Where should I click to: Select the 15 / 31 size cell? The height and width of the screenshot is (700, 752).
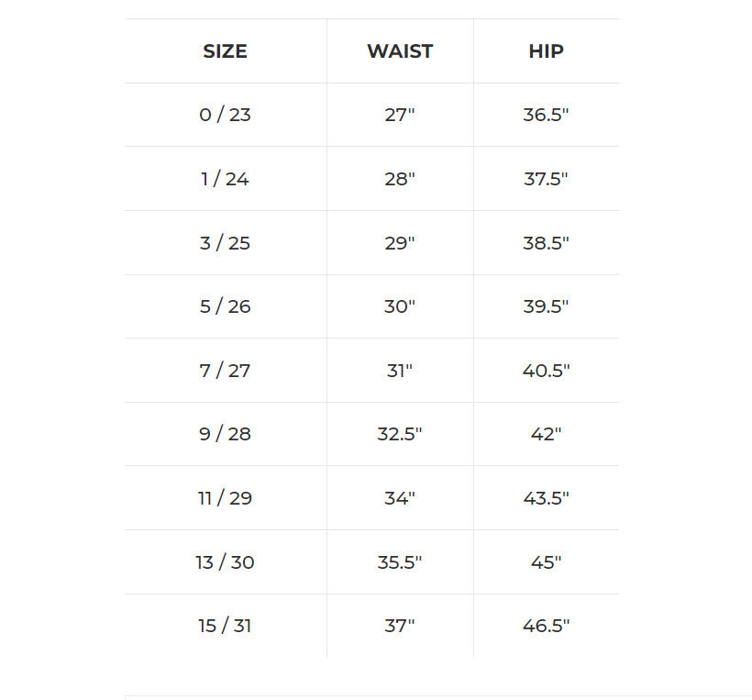tap(225, 626)
